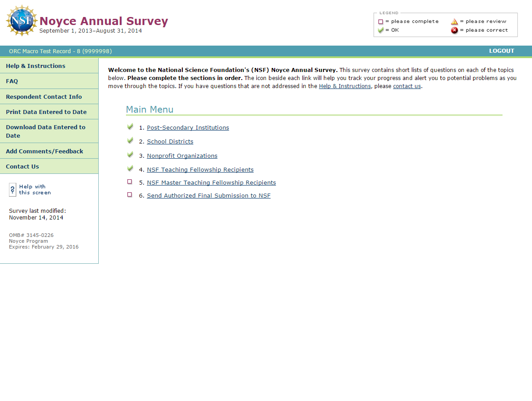The height and width of the screenshot is (401, 532).
Task: Click the empty box beside NSF Master Teaching Fellowship Recipients
Action: [x=130, y=182]
